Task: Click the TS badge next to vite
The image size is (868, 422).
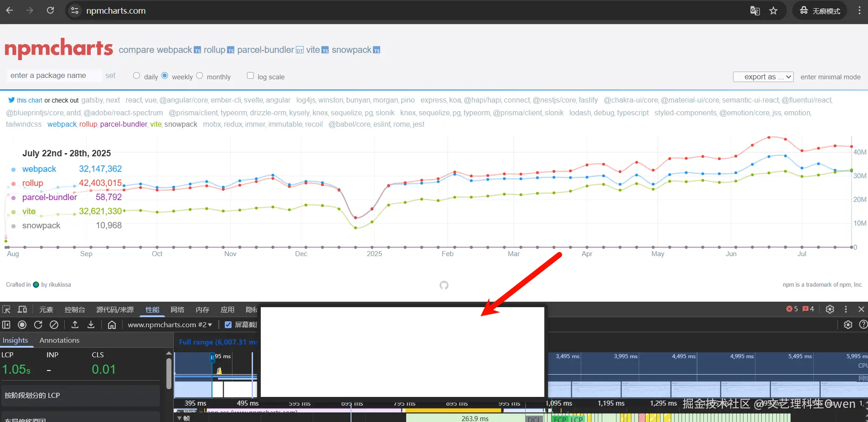Action: 325,50
